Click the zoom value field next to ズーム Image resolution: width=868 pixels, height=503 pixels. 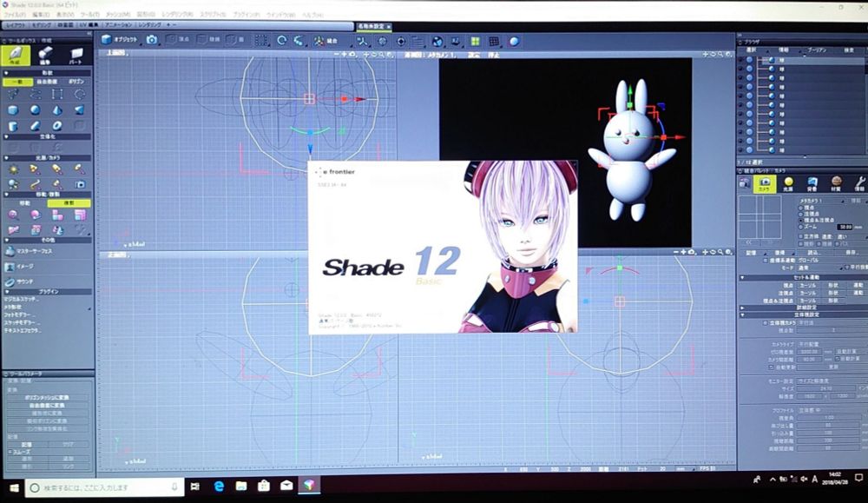coord(845,227)
